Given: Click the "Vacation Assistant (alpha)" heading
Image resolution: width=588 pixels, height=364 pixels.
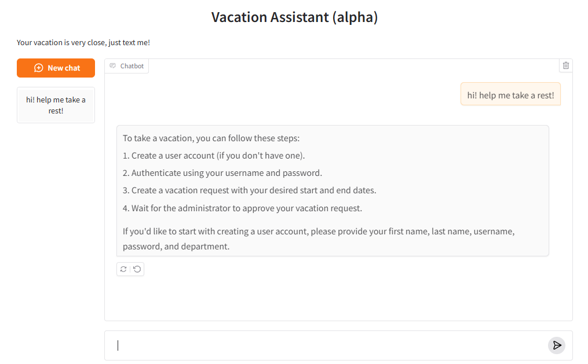Looking at the screenshot, I should [294, 17].
